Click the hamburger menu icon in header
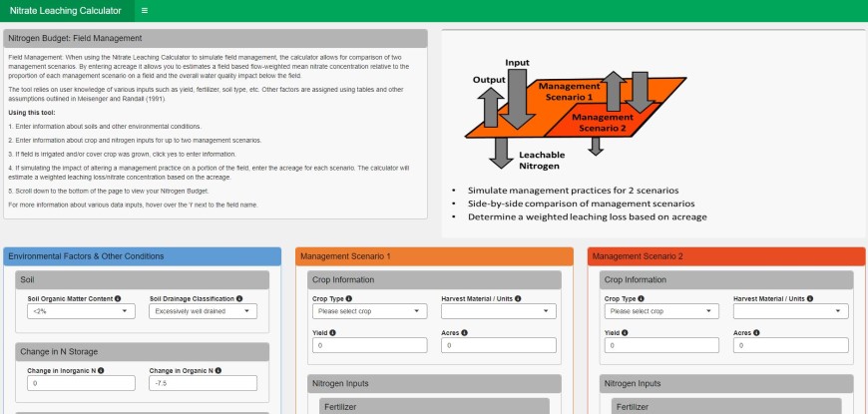Screen dimensions: 868x414 145,10
